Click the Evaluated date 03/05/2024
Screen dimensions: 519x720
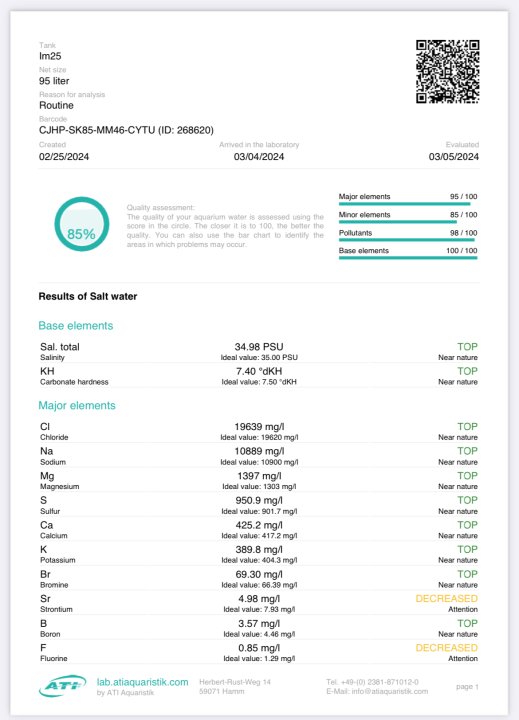pos(453,157)
